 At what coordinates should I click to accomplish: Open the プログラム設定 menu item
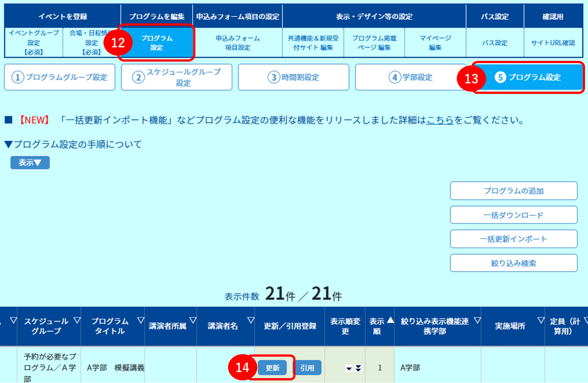[157, 43]
